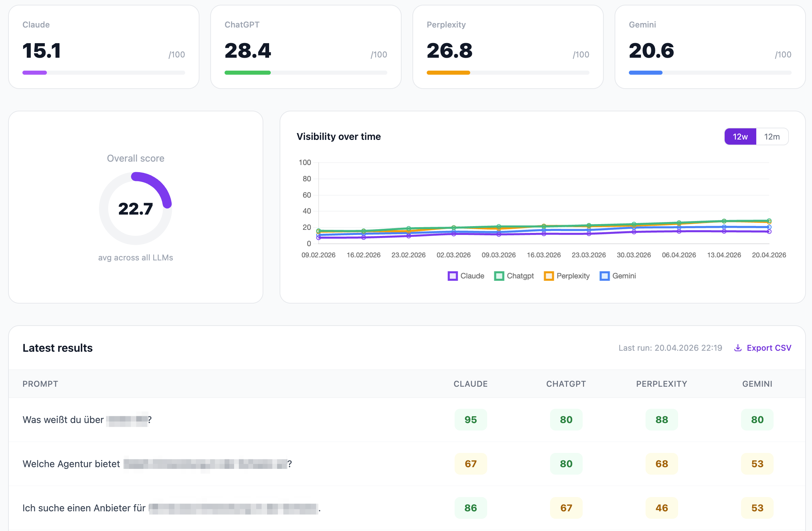This screenshot has width=812, height=531.
Task: Click Perplexity score 46 badge
Action: [661, 508]
